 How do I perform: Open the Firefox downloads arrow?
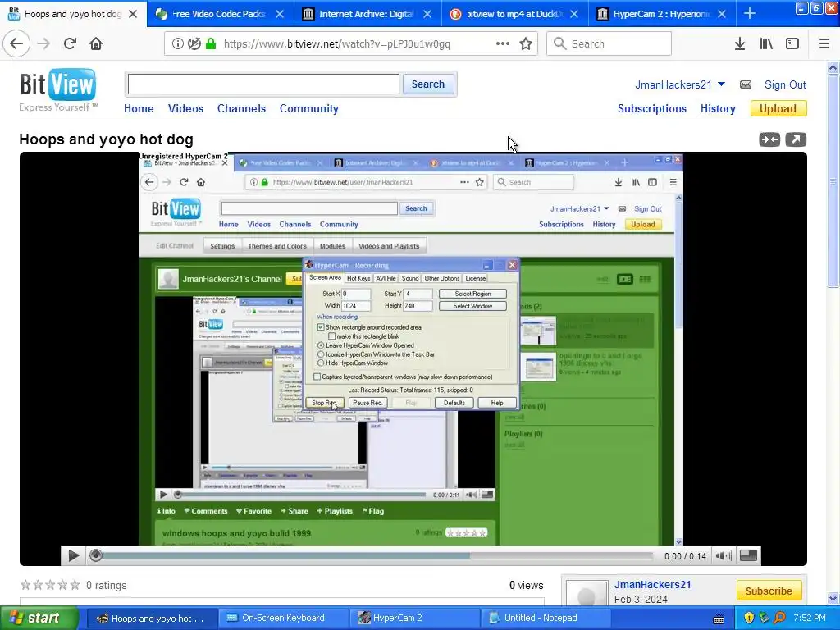click(x=740, y=43)
